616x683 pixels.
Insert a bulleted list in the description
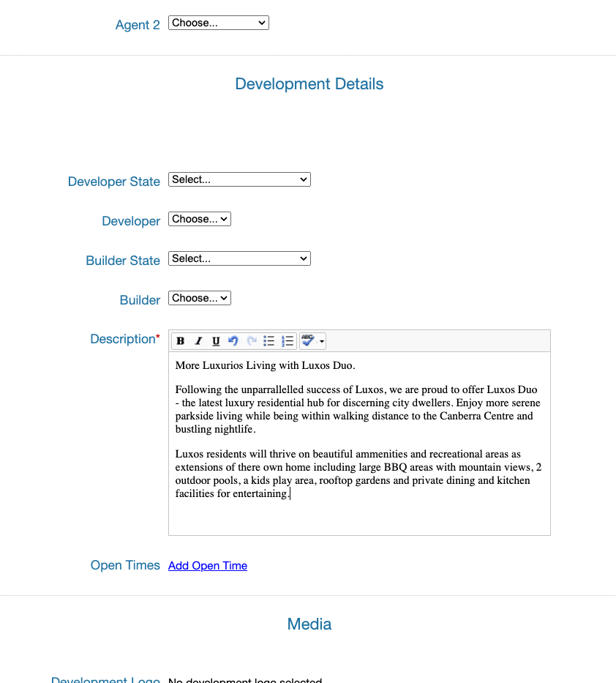268,340
